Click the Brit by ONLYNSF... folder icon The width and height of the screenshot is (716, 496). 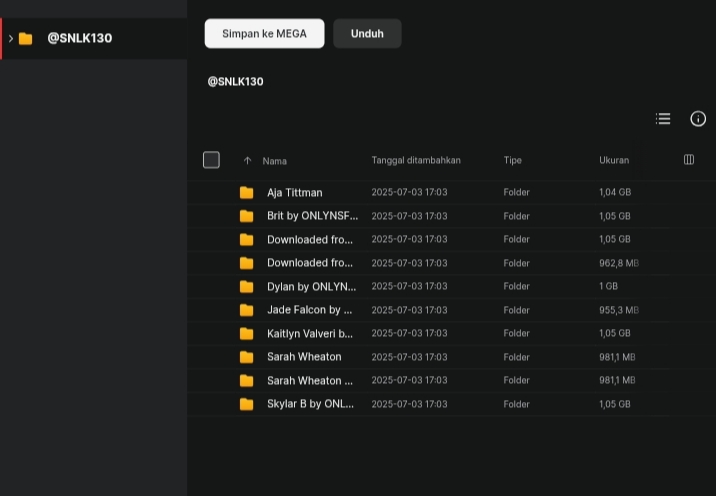pos(247,216)
